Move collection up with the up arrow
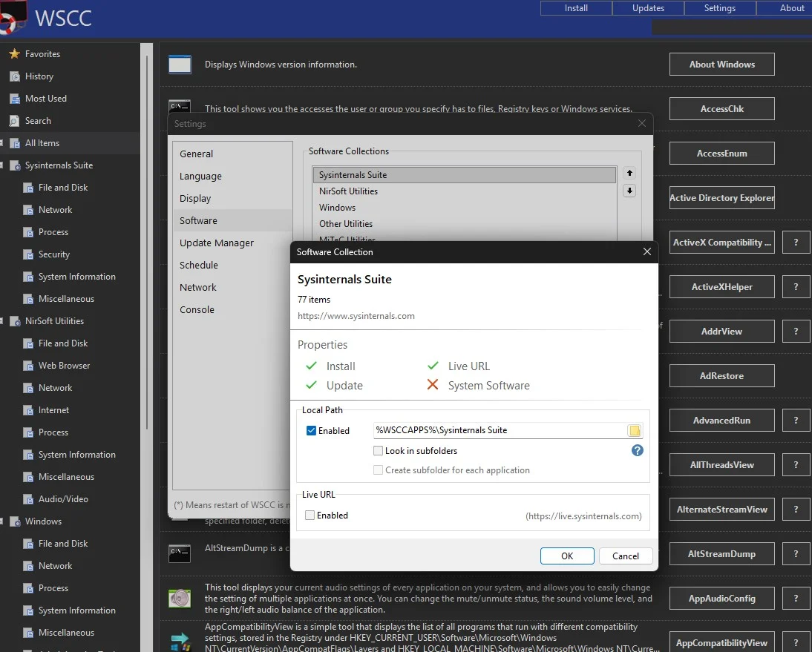This screenshot has height=652, width=812. pyautogui.click(x=629, y=173)
